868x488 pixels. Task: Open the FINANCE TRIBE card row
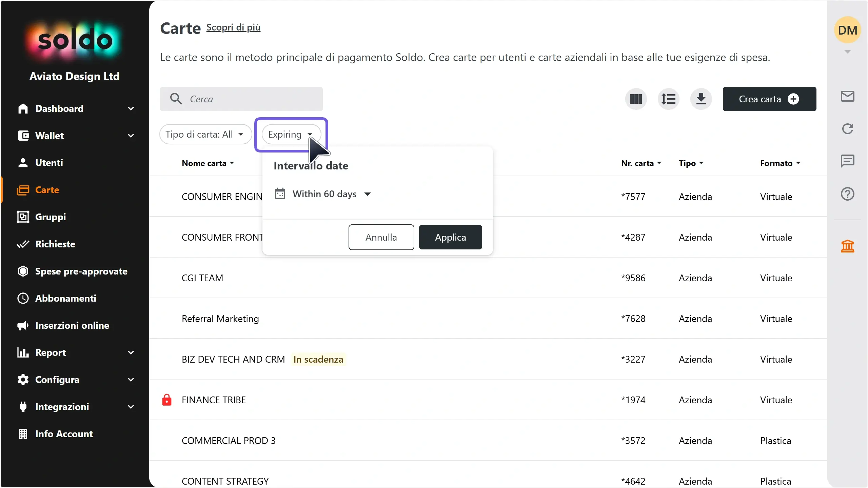click(x=488, y=400)
